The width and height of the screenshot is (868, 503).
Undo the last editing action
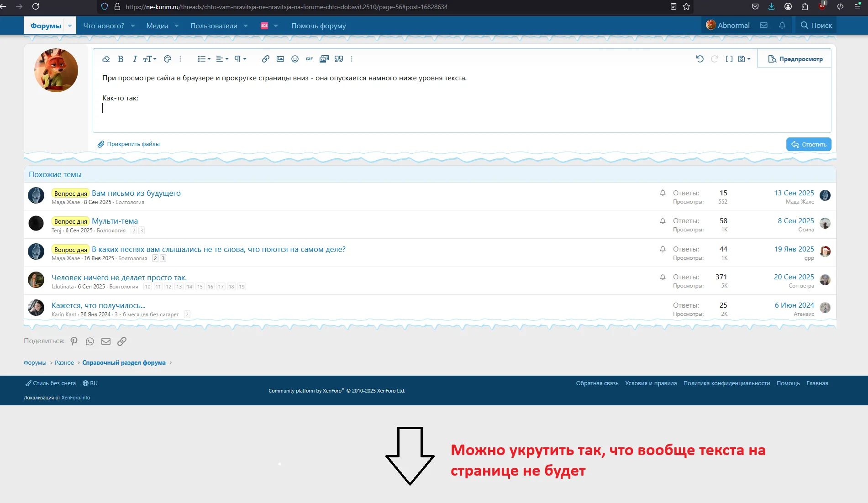(700, 59)
